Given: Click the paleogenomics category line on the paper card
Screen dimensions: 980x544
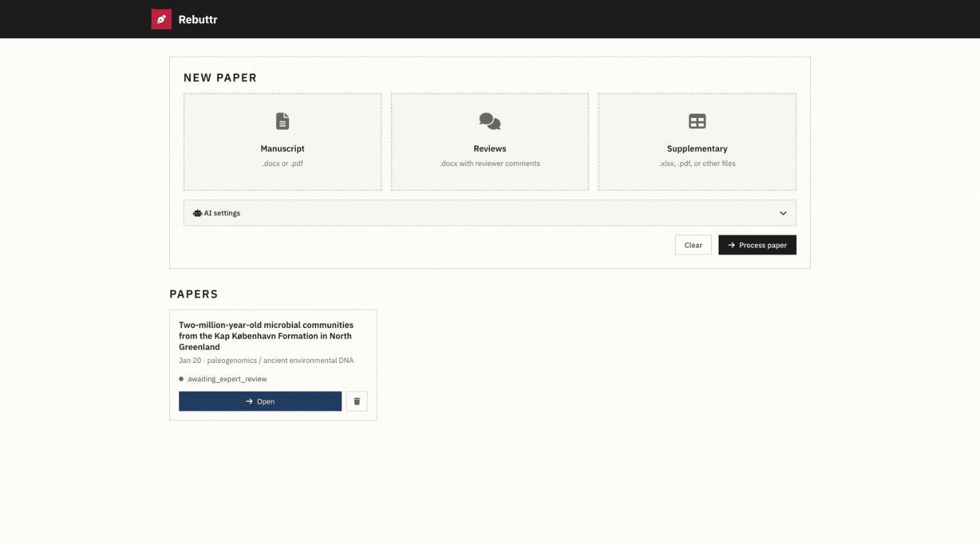Looking at the screenshot, I should click(266, 360).
